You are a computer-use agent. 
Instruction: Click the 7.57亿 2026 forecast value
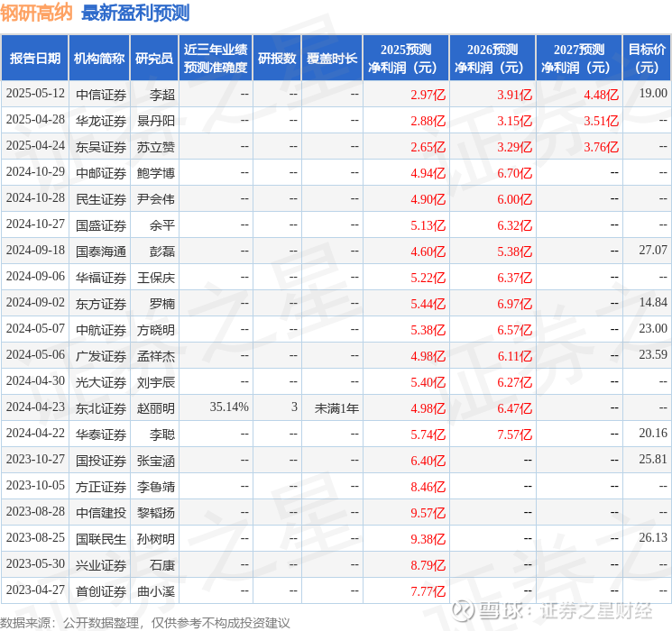(515, 434)
